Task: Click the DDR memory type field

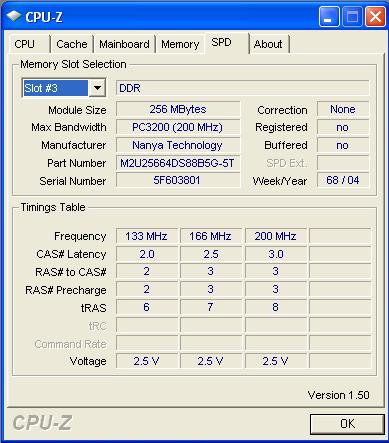Action: tap(243, 88)
